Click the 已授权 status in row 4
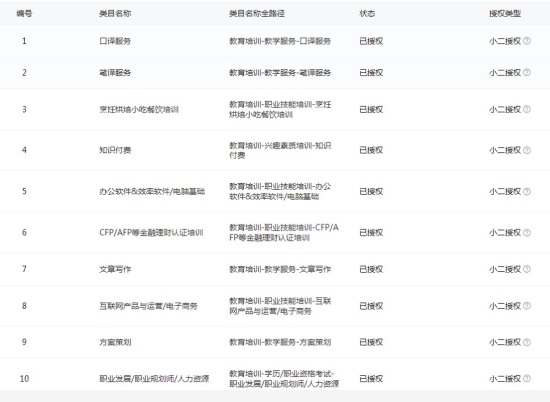550x402 pixels. (371, 150)
